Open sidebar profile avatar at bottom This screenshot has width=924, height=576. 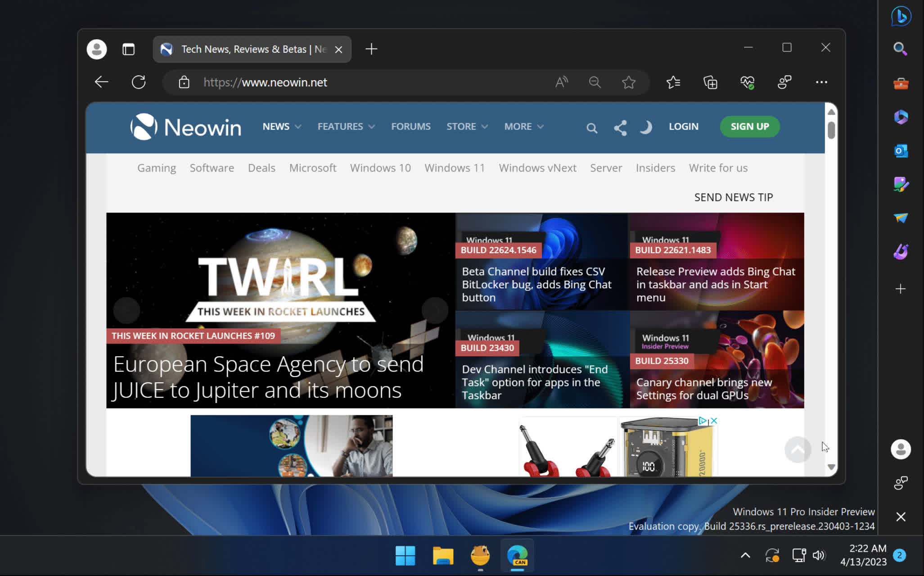point(901,449)
